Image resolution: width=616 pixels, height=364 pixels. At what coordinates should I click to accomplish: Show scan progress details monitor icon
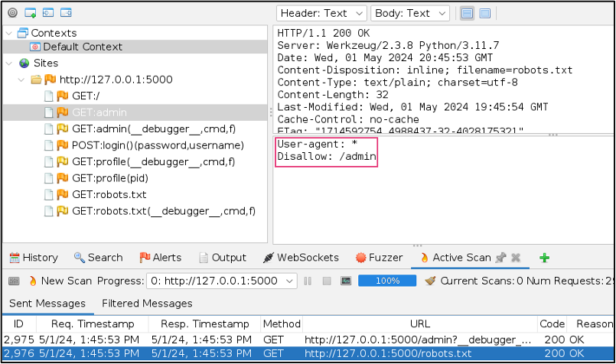[346, 281]
